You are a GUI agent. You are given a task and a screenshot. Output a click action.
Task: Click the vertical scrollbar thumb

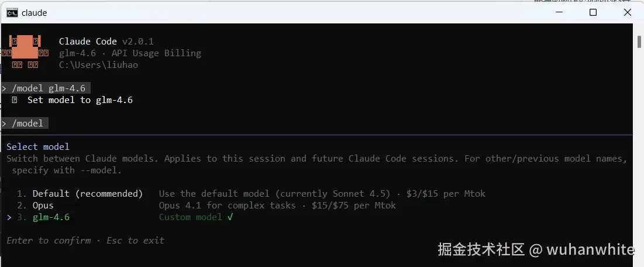click(x=639, y=42)
